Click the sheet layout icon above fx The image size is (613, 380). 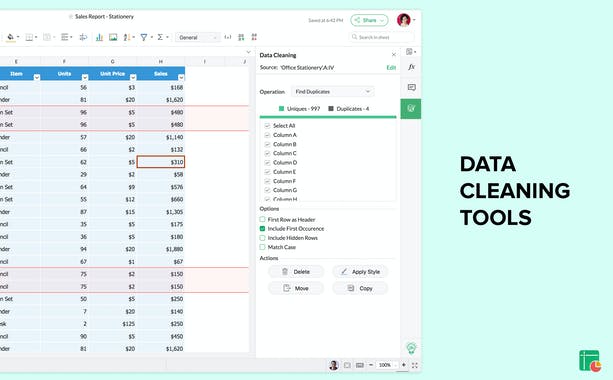410,52
